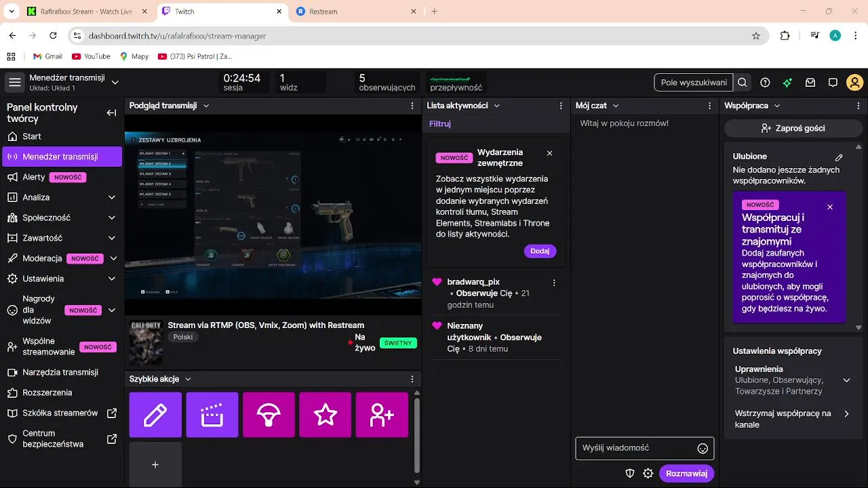Switch to the Restream browser tab
The width and height of the screenshot is (868, 488).
click(x=356, y=12)
